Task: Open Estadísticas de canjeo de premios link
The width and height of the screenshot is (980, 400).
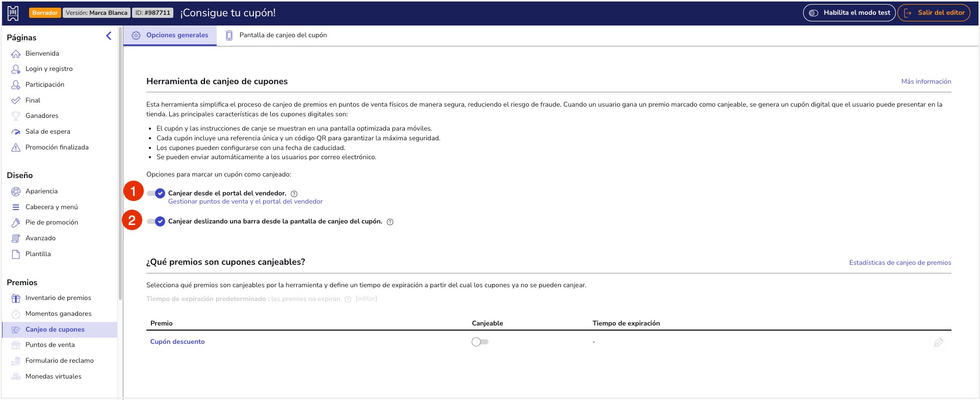Action: [900, 263]
